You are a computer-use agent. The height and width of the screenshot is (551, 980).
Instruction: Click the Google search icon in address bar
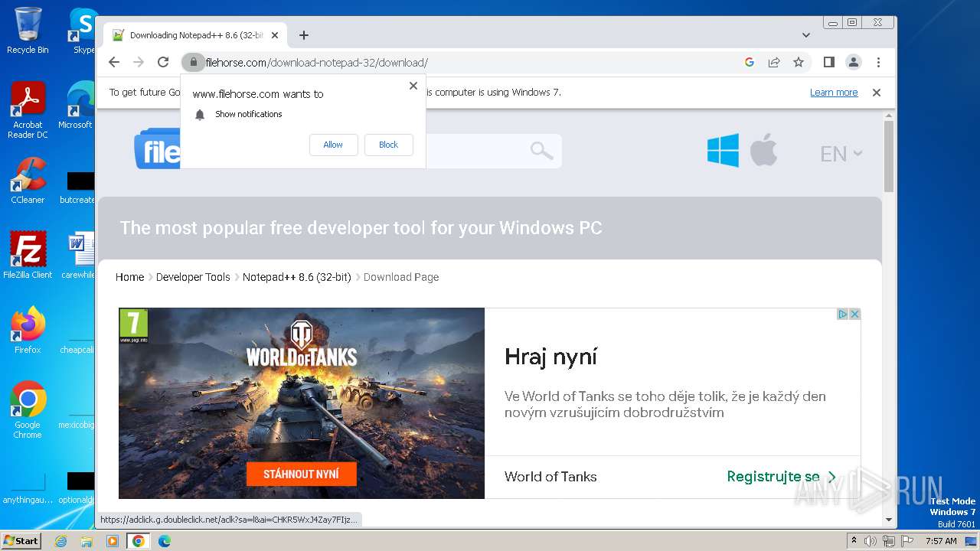pos(750,62)
